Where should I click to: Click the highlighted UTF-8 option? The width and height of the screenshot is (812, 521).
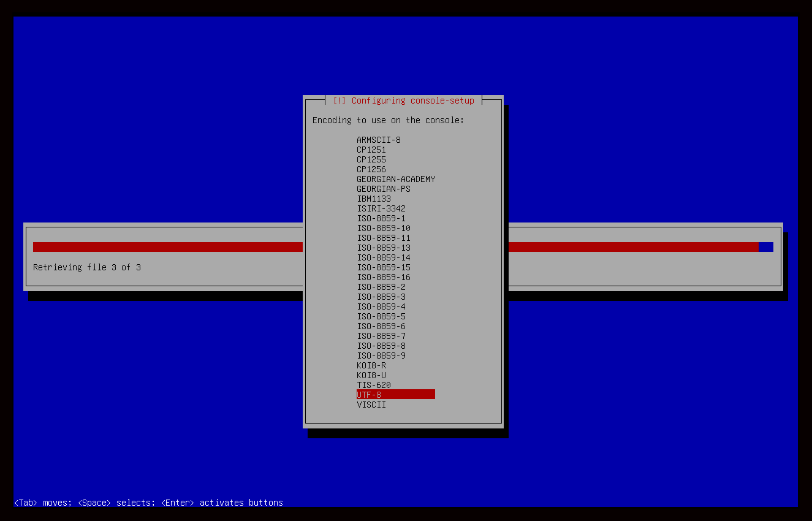pos(395,395)
